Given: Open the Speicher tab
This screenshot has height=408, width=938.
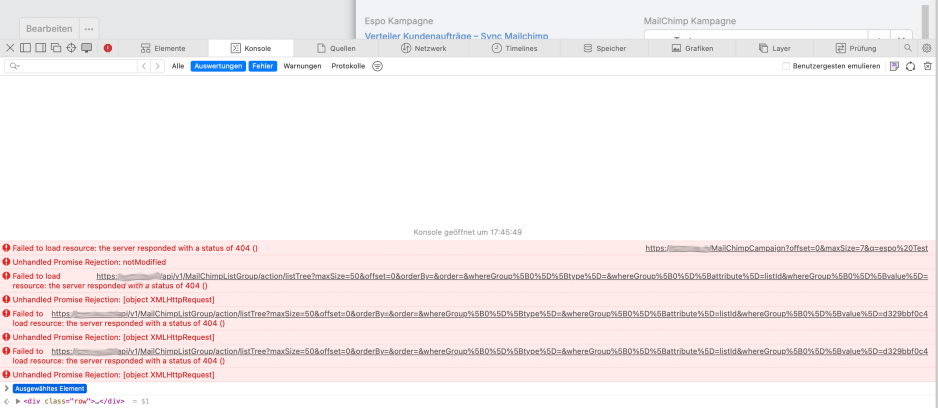Looking at the screenshot, I should [604, 48].
